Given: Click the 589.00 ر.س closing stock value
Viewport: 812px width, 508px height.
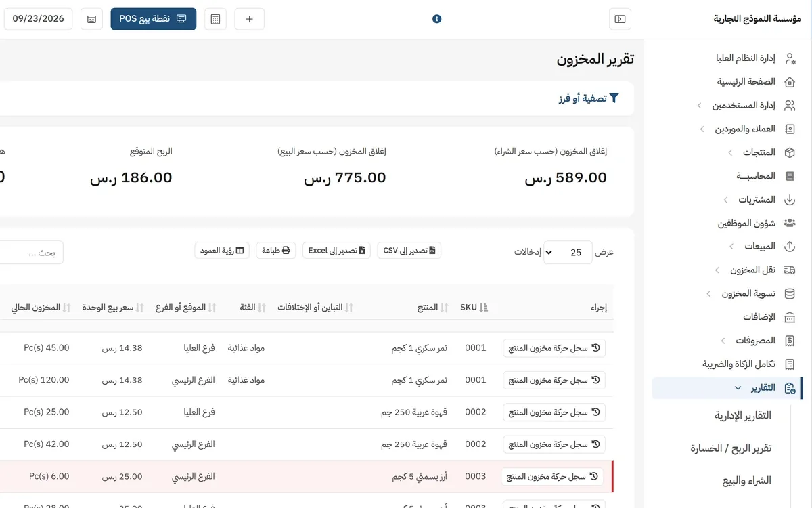Looking at the screenshot, I should (566, 178).
